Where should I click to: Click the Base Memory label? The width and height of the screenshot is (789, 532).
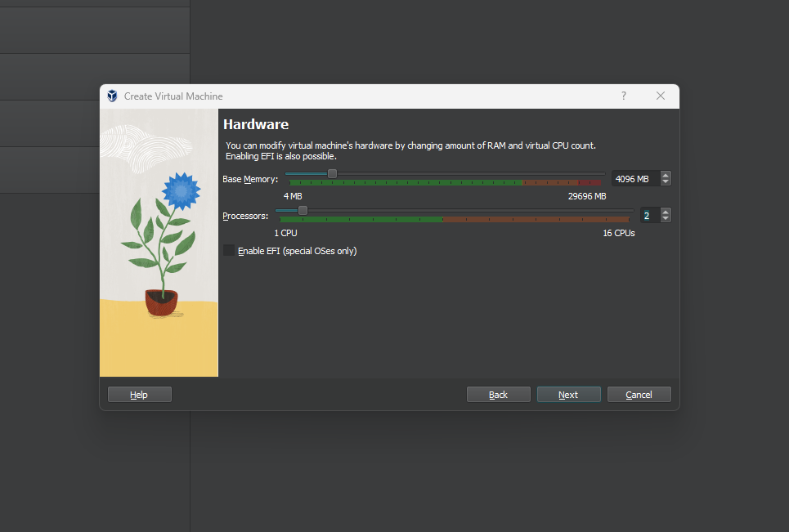click(x=250, y=179)
